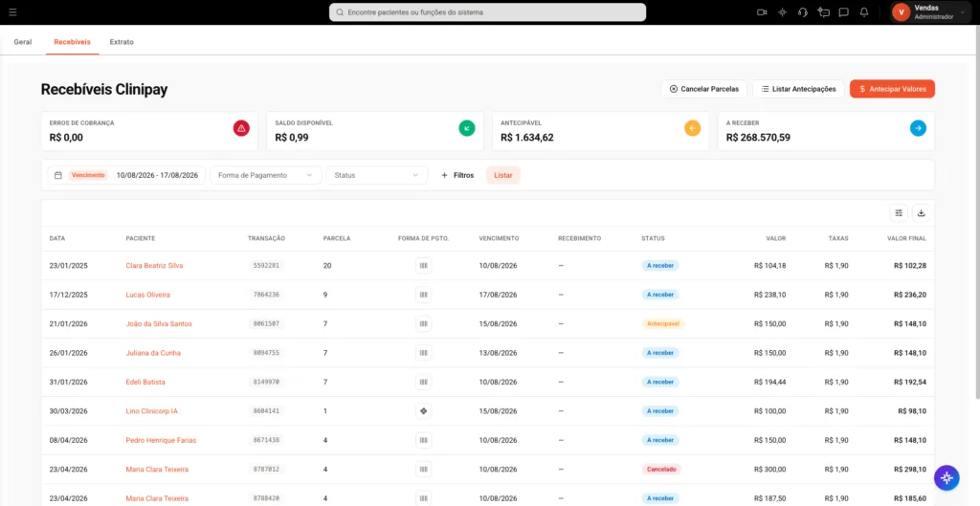Click the boleto icon in João da Silva Santos row

[x=424, y=323]
